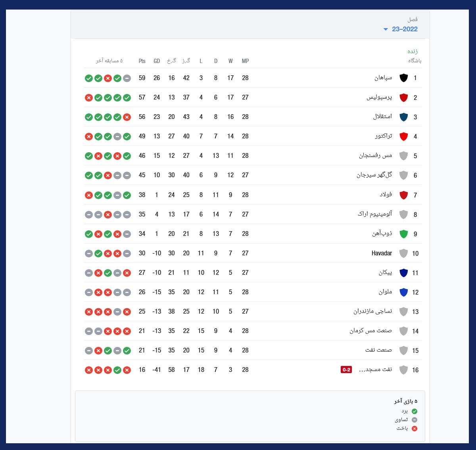476x450 pixels.
Task: Click the Foolad club crest icon
Action: (x=404, y=195)
